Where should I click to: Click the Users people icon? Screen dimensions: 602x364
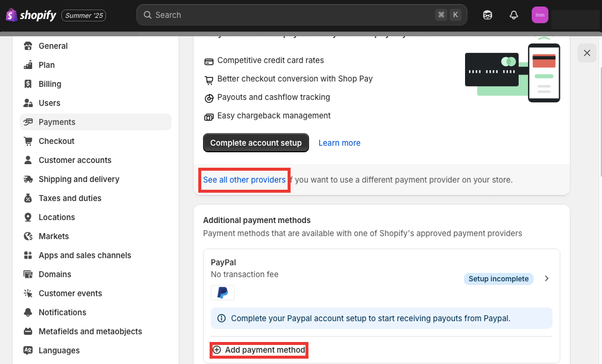coord(28,103)
